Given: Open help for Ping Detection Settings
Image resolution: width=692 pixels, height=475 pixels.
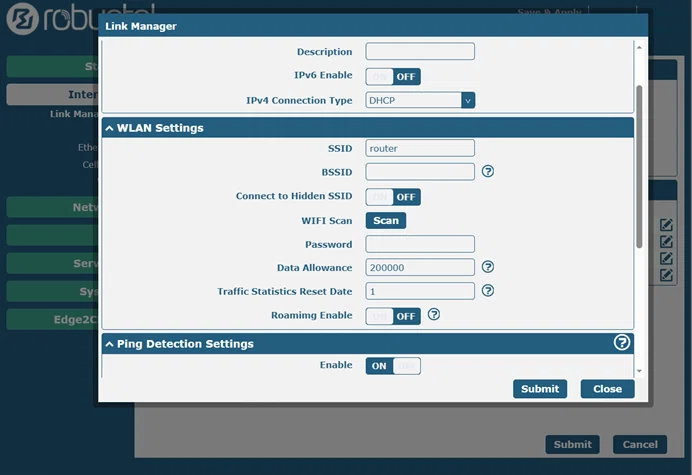Looking at the screenshot, I should (622, 343).
